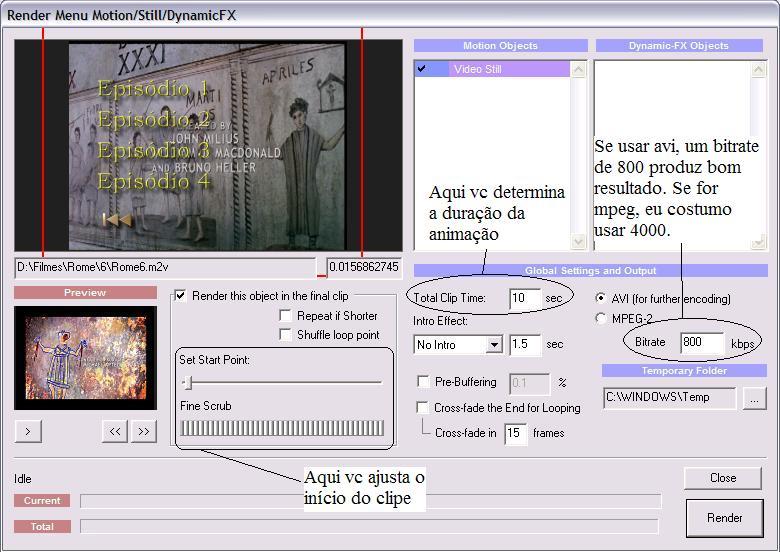
Task: Enable Cross-fade the End for Looping
Action: pos(422,408)
